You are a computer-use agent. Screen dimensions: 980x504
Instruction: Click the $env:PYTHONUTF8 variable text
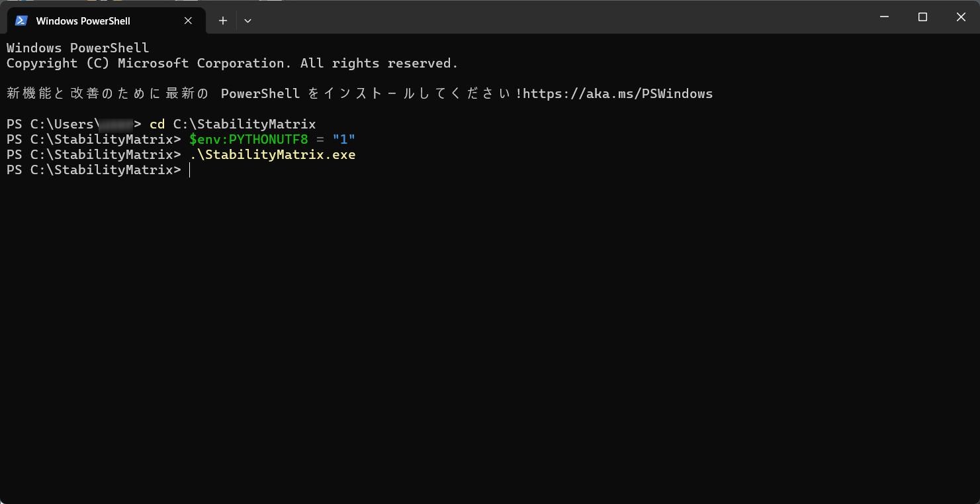[x=248, y=140]
